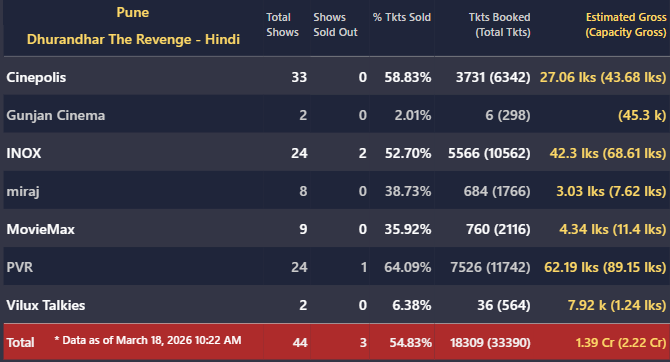The width and height of the screenshot is (670, 362).
Task: Click Vilux Talkies 6.38% value
Action: point(412,306)
